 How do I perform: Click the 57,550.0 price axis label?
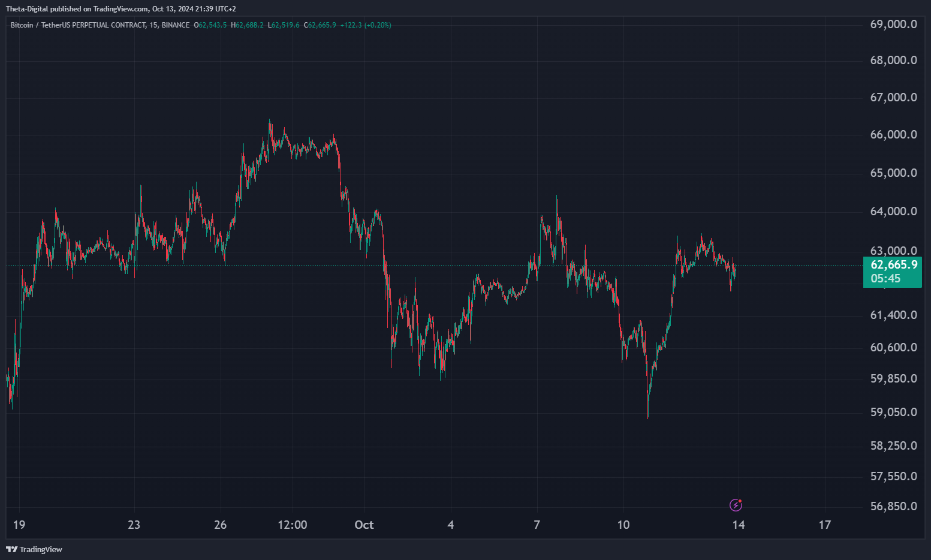point(893,476)
